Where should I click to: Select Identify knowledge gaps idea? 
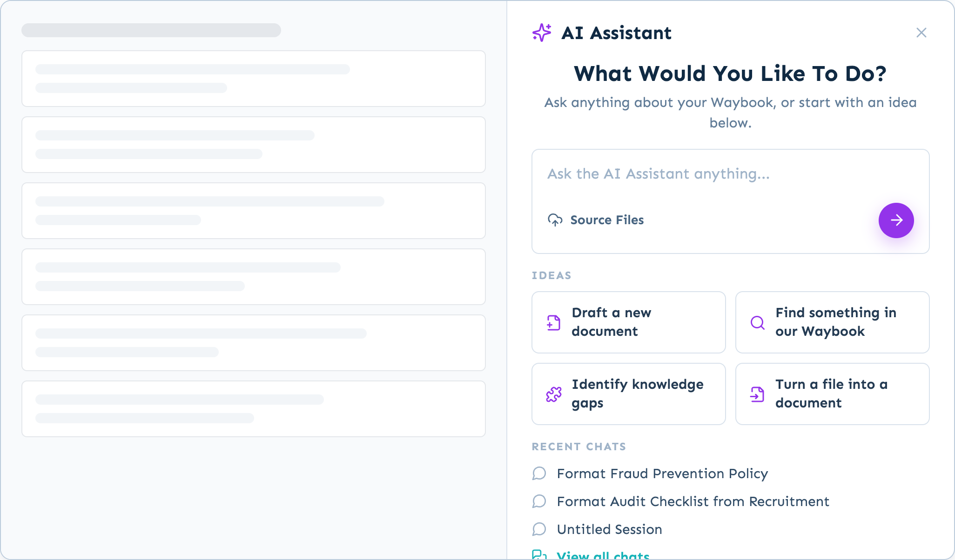pos(628,393)
